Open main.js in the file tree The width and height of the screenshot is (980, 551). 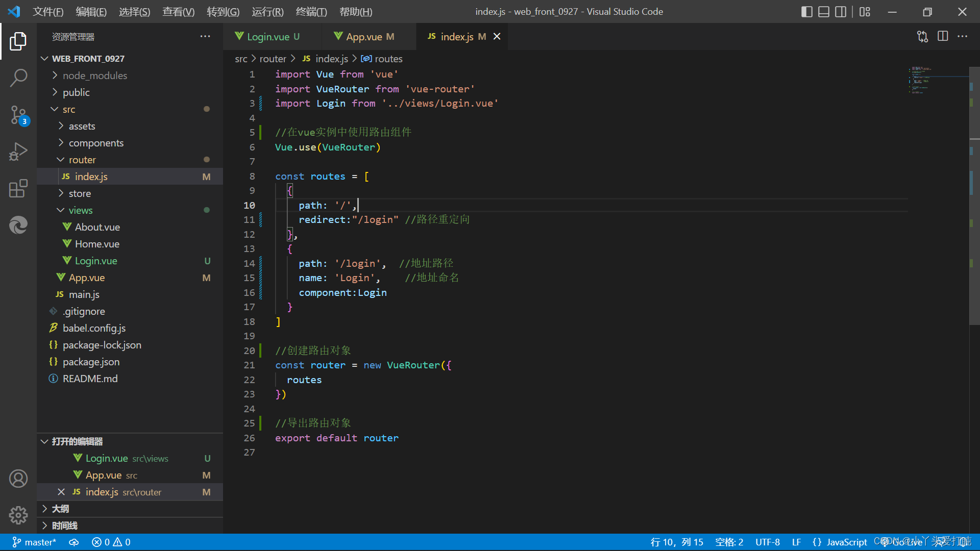click(x=84, y=294)
